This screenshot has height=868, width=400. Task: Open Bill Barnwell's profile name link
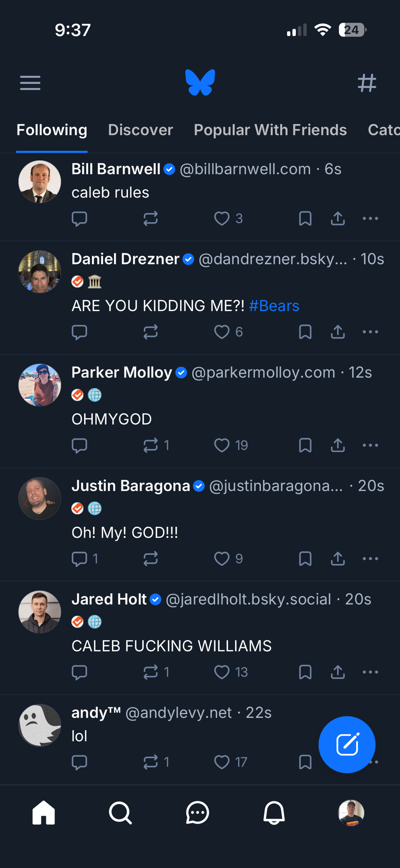coord(116,169)
